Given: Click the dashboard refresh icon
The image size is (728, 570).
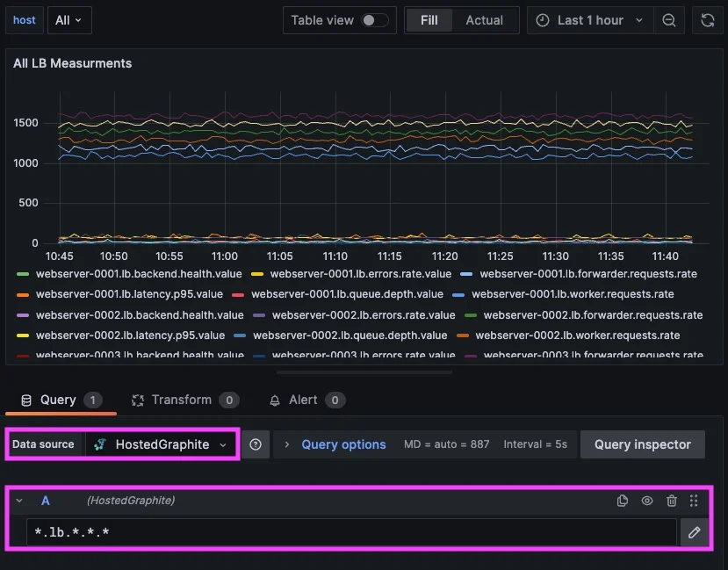Looking at the screenshot, I should pyautogui.click(x=708, y=19).
